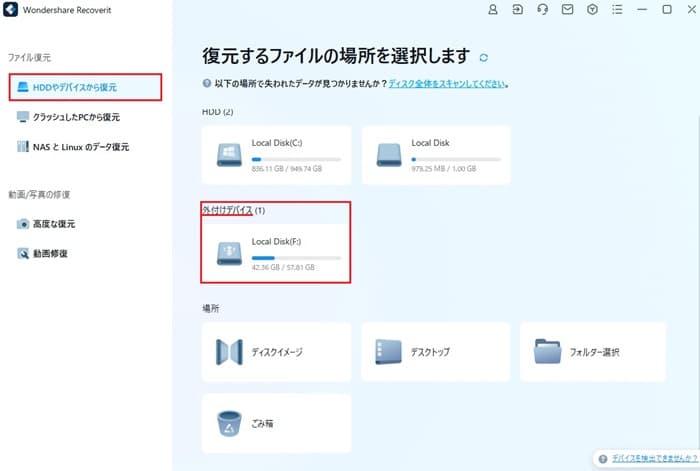The width and height of the screenshot is (700, 471).
Task: Select the Local Disk(F:) card label
Action: [276, 242]
